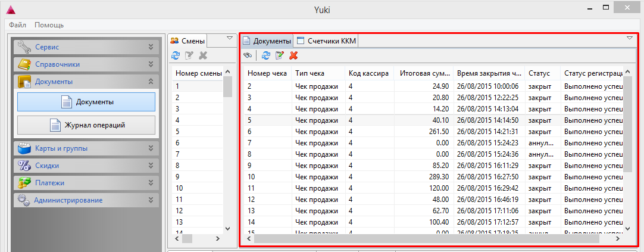Screen dimensions: 644x252
Task: Select shift number 4 in Смены list
Action: pyautogui.click(x=198, y=120)
